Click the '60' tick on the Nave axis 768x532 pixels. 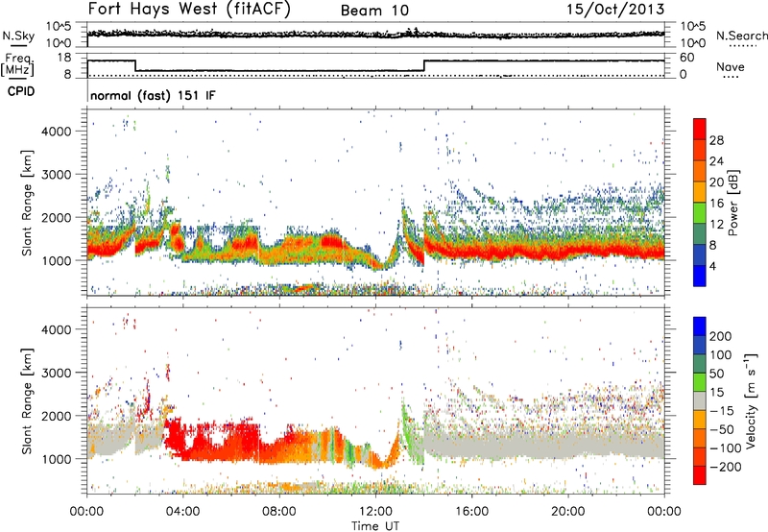pos(686,58)
